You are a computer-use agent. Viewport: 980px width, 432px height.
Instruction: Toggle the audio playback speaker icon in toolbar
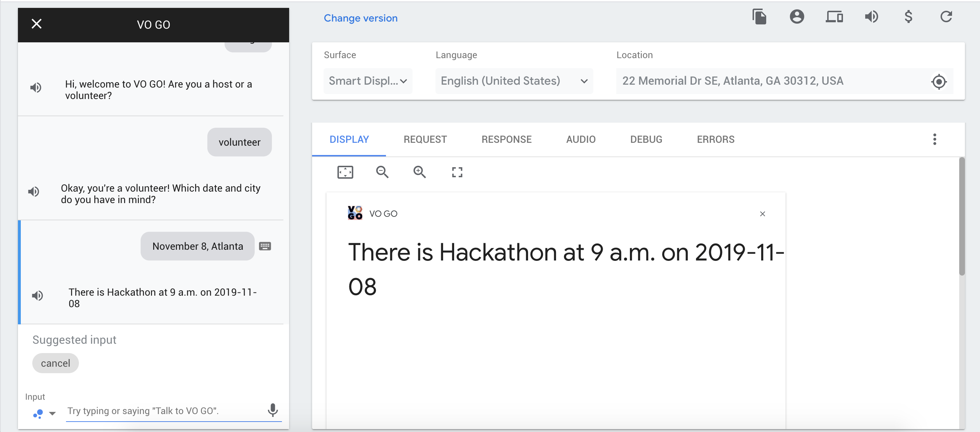tap(871, 17)
